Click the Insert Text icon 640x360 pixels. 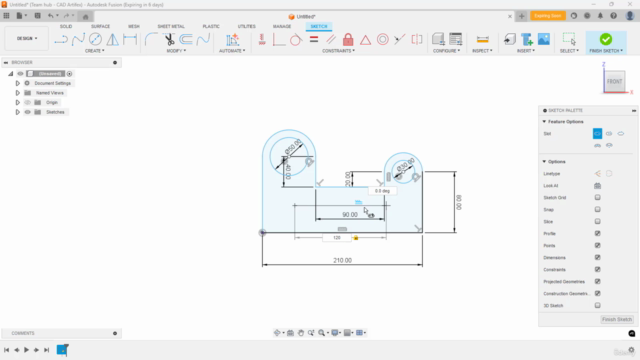pyautogui.click(x=527, y=40)
